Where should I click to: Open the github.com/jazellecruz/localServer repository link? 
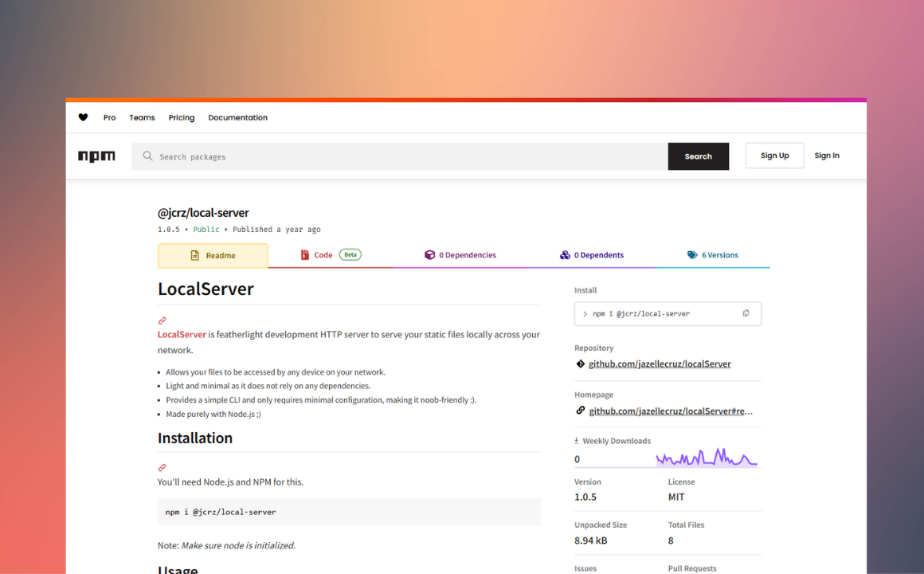pyautogui.click(x=660, y=364)
